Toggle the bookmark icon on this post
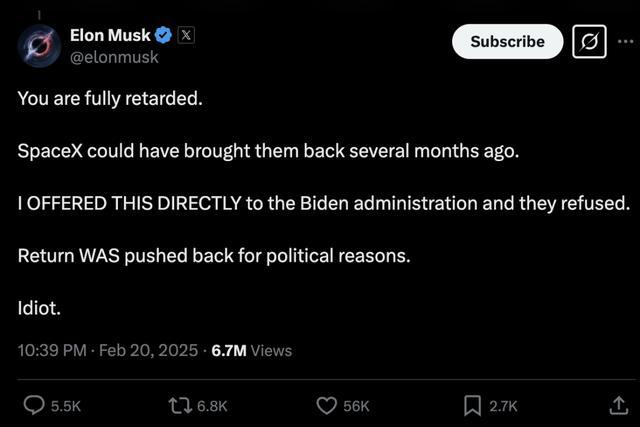 pos(472,406)
